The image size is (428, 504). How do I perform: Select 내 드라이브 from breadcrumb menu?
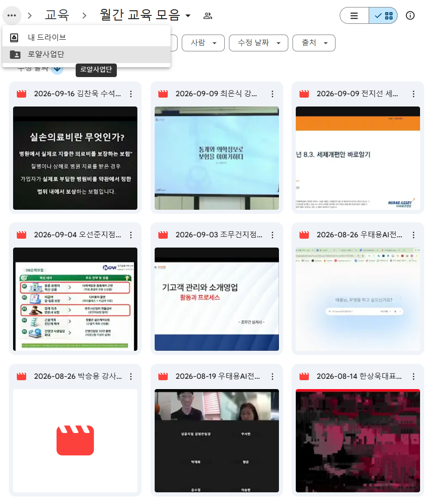click(86, 38)
